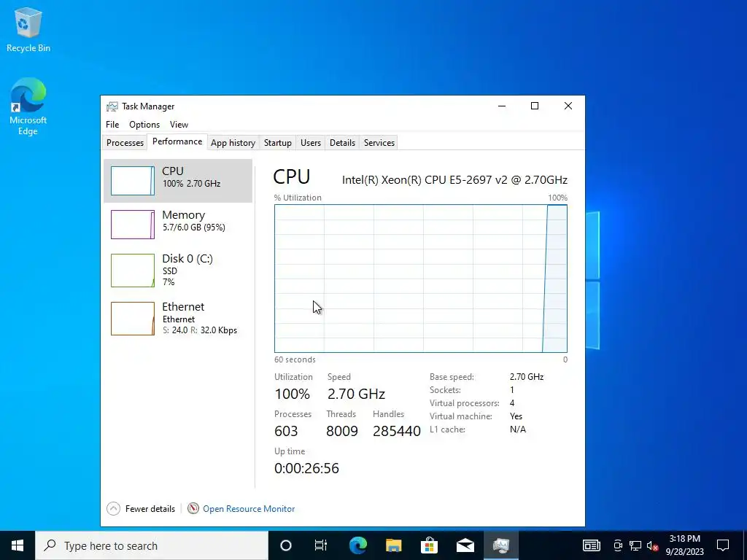
Task: Select the Microsoft Edge desktop shortcut
Action: 28,106
